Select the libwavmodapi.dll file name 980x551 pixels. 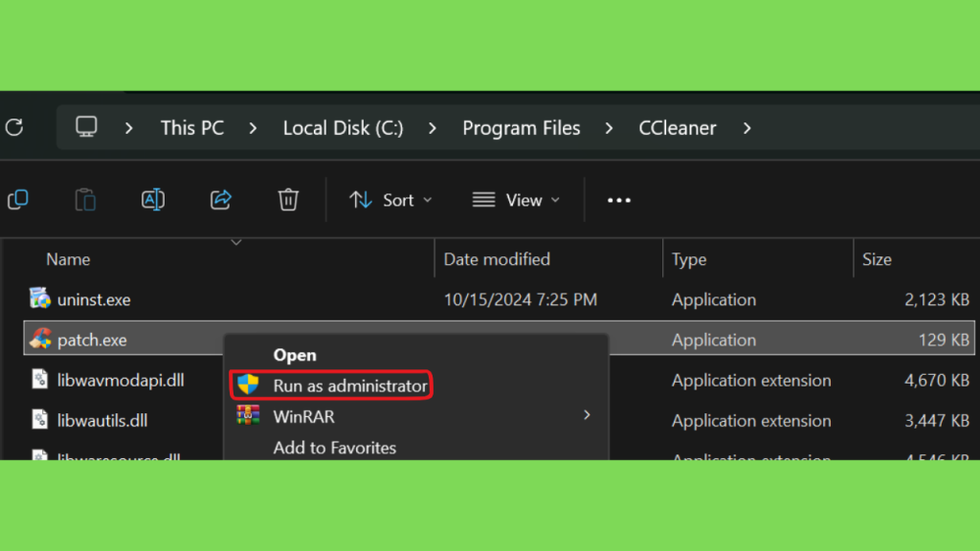point(121,380)
